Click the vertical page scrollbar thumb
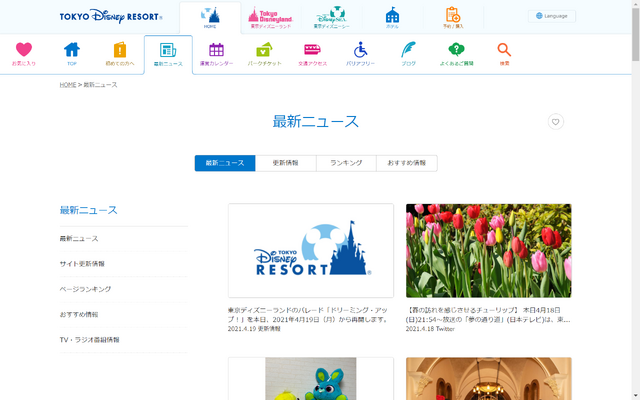Screen dimensions: 640x400 pyautogui.click(x=636, y=35)
